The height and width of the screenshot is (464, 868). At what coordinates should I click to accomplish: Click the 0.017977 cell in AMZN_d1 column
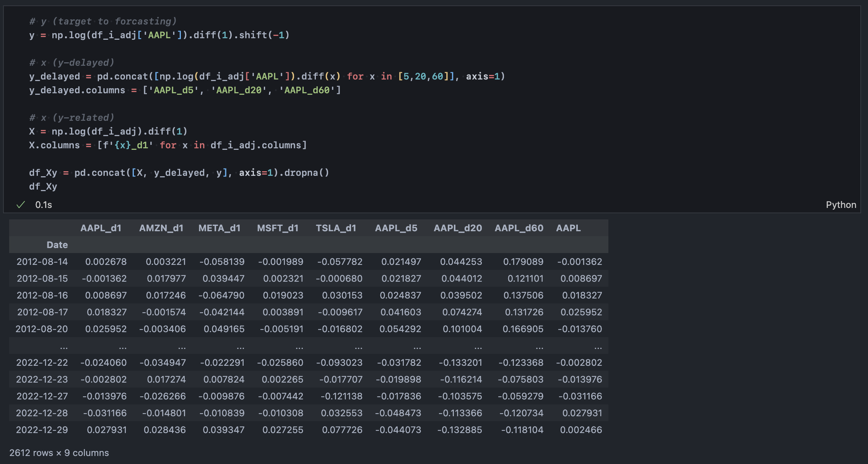[x=167, y=279]
